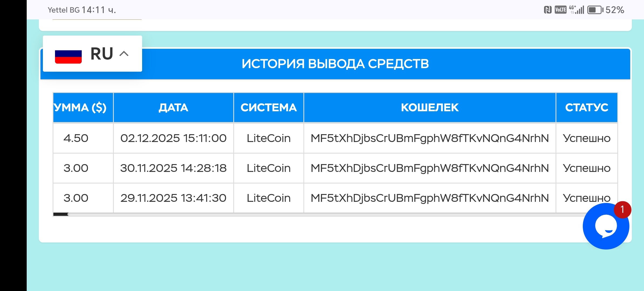Tap the Russian flag icon
This screenshot has height=291, width=644.
pyautogui.click(x=68, y=57)
